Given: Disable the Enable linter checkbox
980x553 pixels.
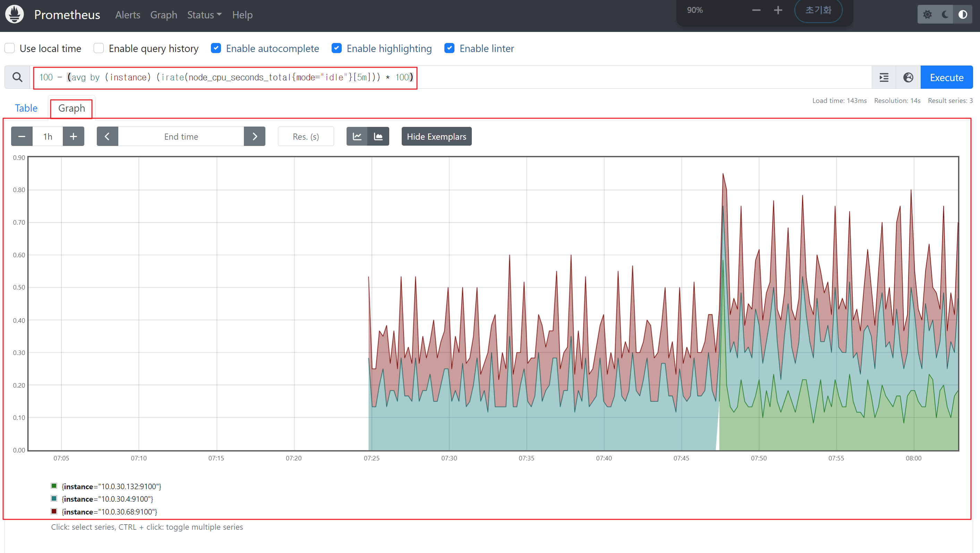Looking at the screenshot, I should tap(449, 48).
